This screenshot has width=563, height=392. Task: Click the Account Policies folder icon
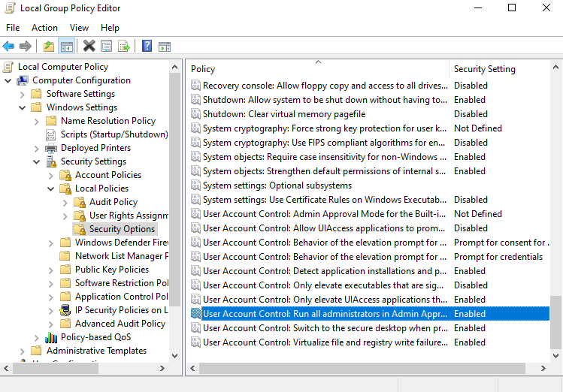click(x=65, y=176)
